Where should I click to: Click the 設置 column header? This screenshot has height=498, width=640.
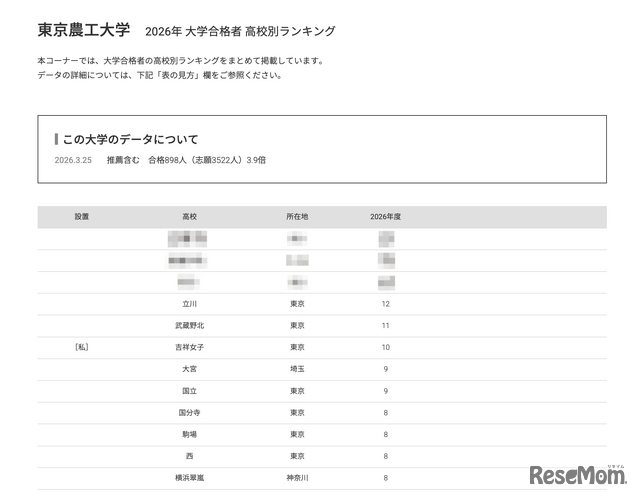coord(82,217)
